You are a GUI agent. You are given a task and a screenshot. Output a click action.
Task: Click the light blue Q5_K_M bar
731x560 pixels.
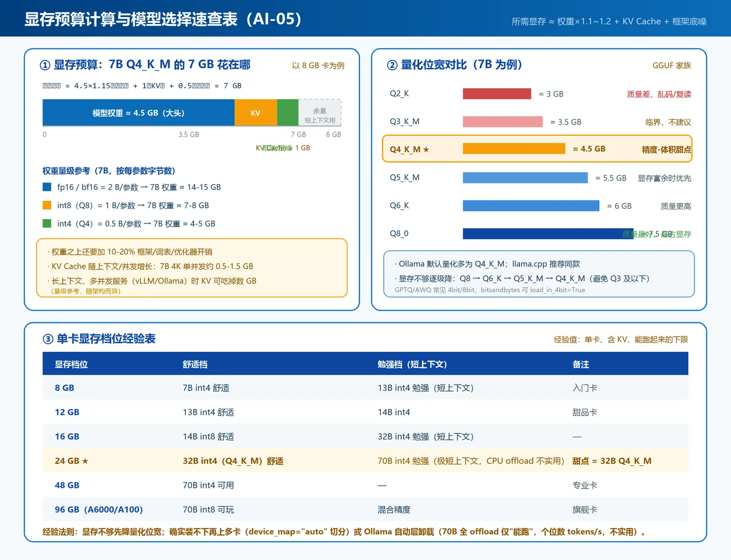pos(525,178)
